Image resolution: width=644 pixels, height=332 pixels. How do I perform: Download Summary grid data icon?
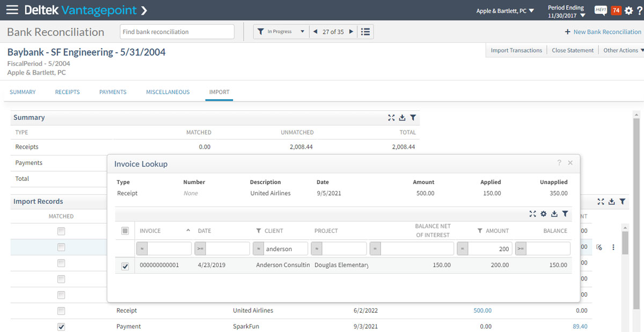[402, 117]
